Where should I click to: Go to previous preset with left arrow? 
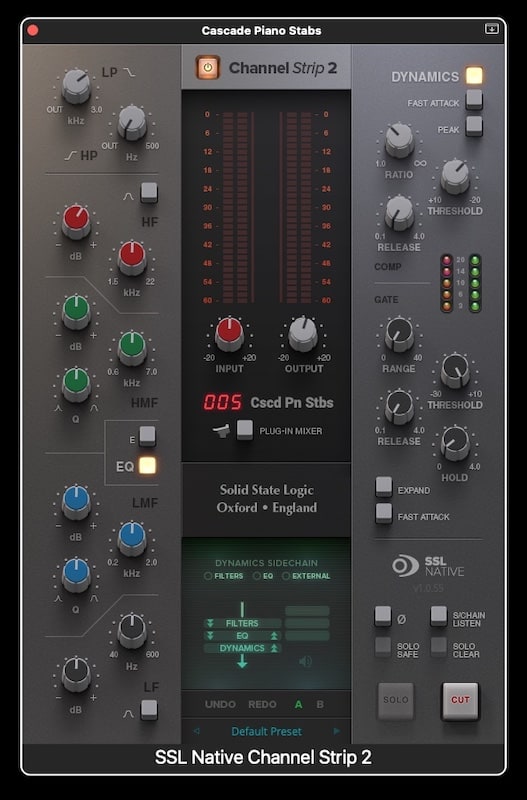pos(196,731)
